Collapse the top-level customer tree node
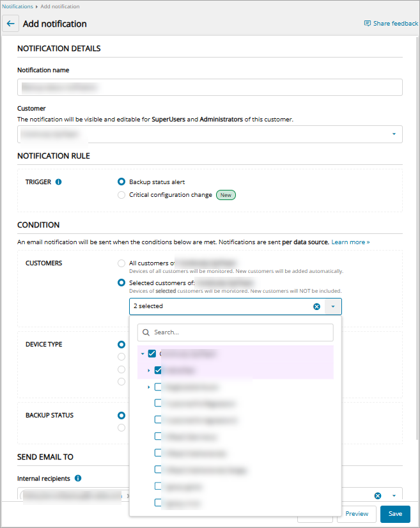The height and width of the screenshot is (528, 420). point(143,353)
